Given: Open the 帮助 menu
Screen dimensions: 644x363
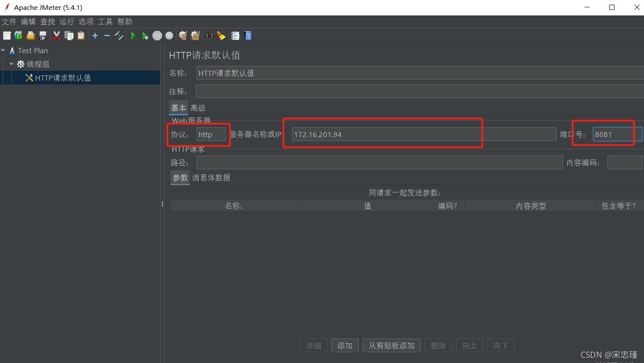Looking at the screenshot, I should (x=125, y=21).
